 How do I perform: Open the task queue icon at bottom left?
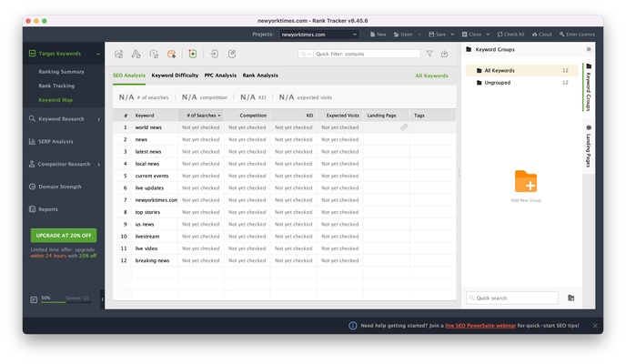tap(34, 299)
